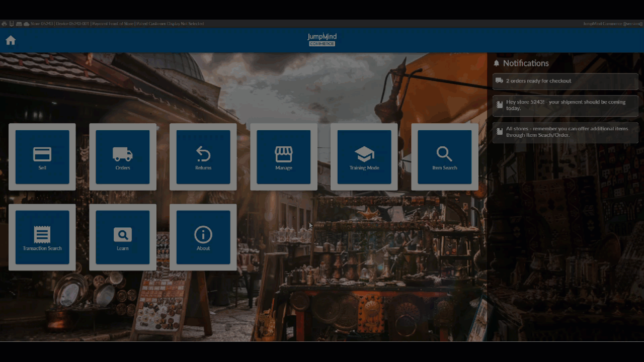
Task: Click the cash drawer status icon
Action: coord(19,24)
